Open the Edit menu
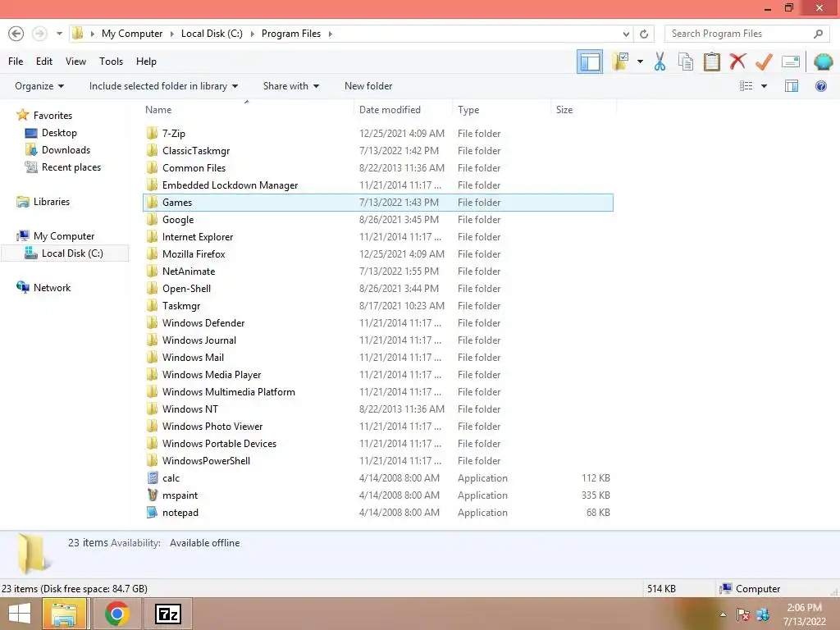840x630 pixels. click(44, 62)
